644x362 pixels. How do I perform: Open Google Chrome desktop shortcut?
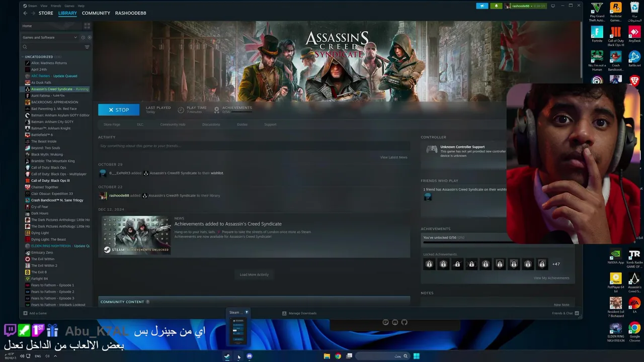click(x=634, y=332)
